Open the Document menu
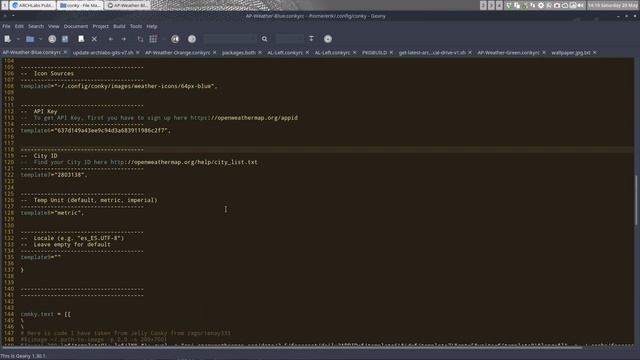640x360 pixels. (x=76, y=26)
